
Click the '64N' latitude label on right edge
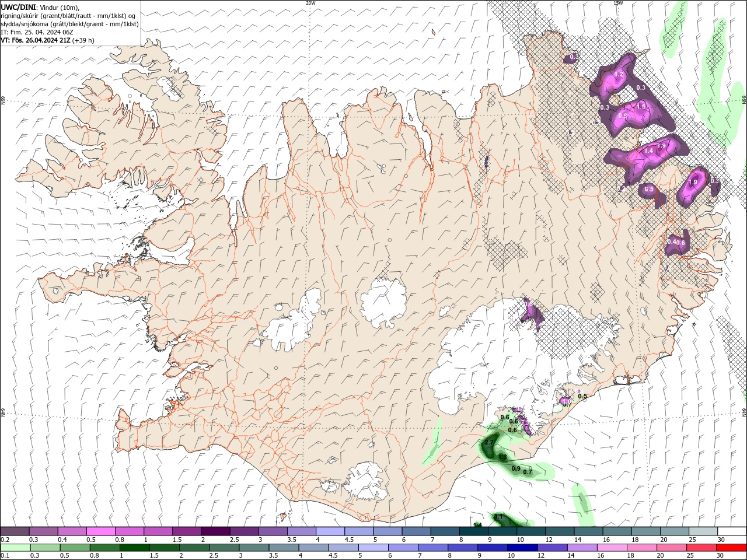(744, 412)
